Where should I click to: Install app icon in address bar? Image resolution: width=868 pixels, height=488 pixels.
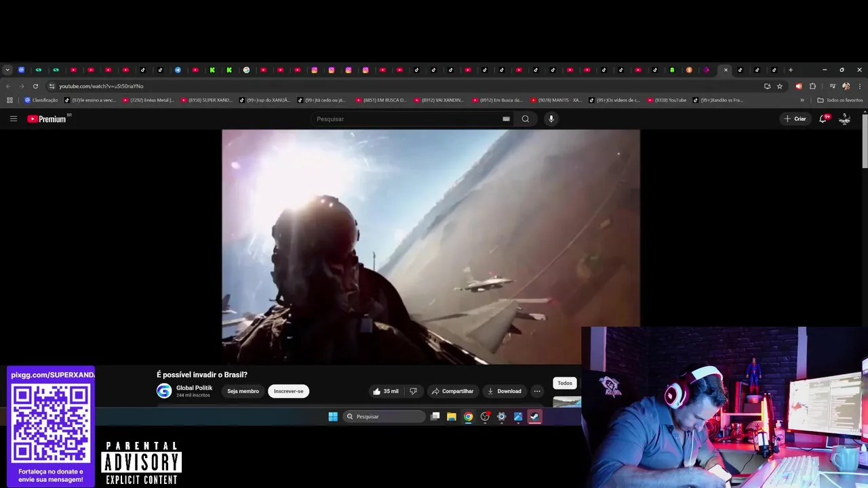tap(767, 86)
